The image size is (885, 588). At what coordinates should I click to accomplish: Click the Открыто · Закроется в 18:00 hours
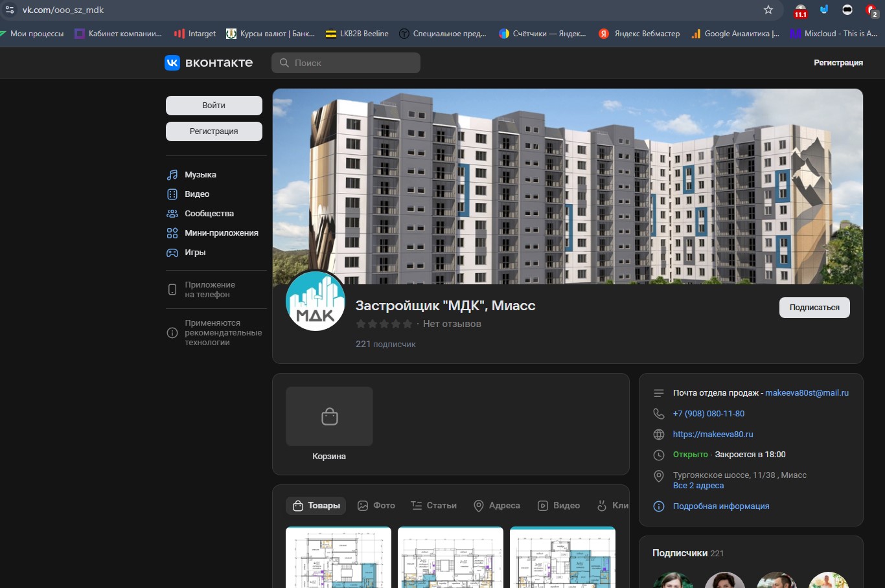[x=730, y=455]
